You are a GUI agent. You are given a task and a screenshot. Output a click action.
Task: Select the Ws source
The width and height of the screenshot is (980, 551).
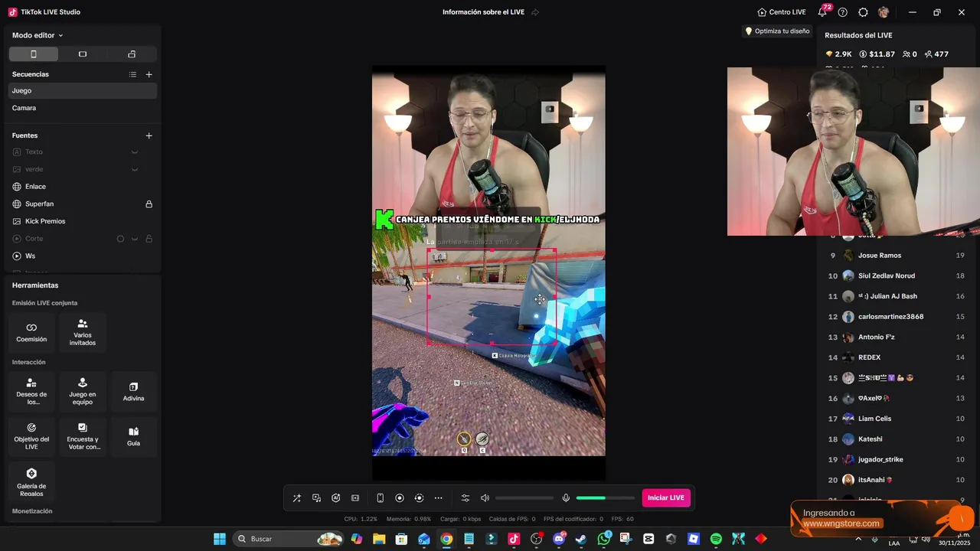click(x=83, y=256)
